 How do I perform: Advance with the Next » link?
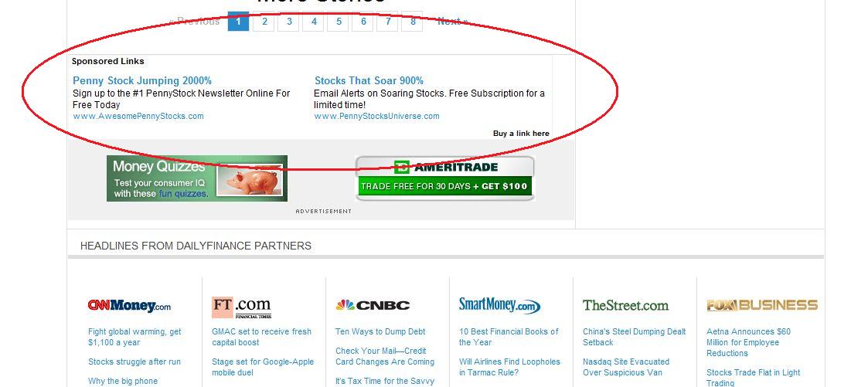point(453,22)
